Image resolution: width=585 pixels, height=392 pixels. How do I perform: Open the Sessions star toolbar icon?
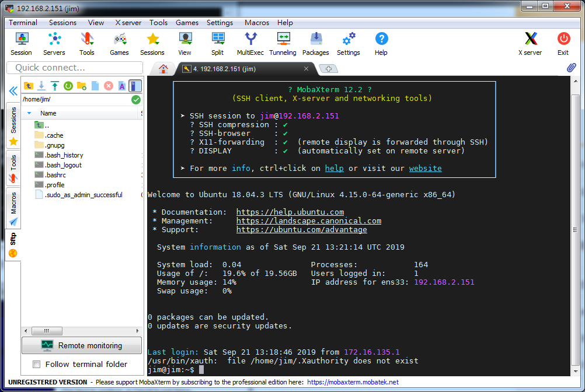(x=152, y=44)
